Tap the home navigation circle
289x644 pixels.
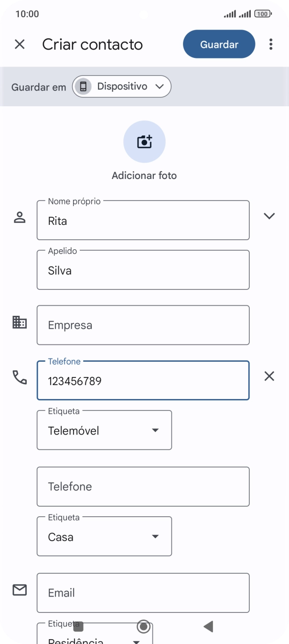tap(143, 626)
